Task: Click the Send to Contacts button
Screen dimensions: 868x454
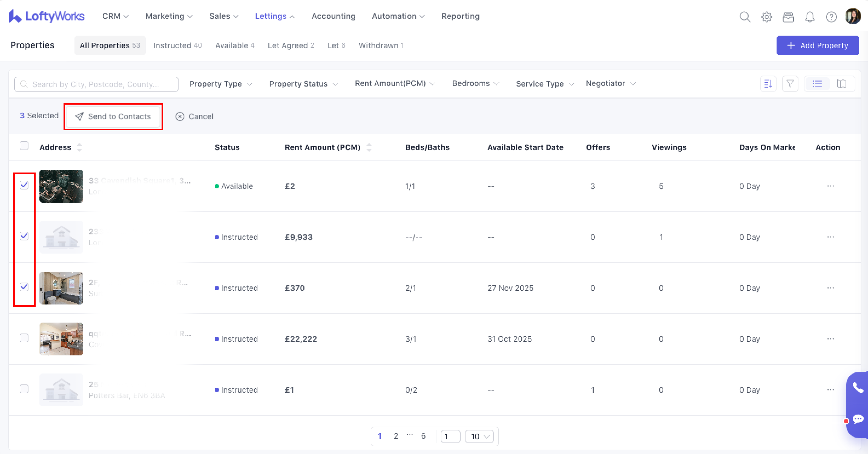Action: coord(113,117)
